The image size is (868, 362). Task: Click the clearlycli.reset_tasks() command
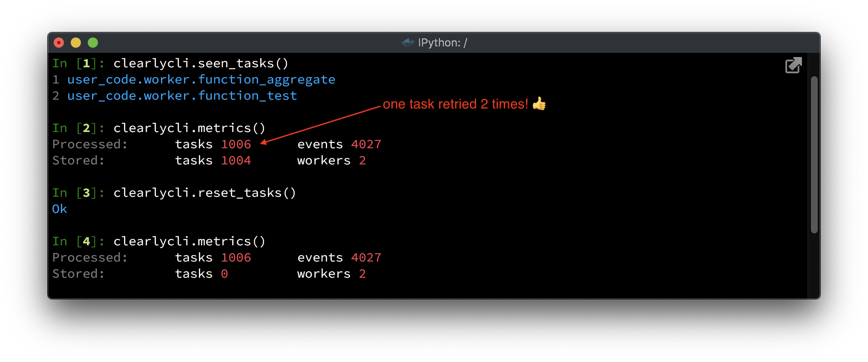(204, 193)
